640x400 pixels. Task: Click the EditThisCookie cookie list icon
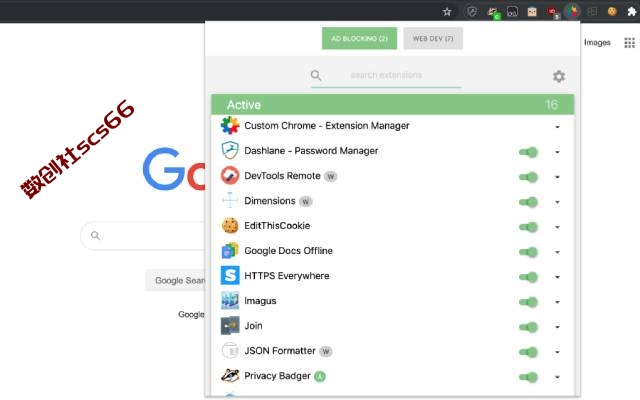pyautogui.click(x=230, y=225)
